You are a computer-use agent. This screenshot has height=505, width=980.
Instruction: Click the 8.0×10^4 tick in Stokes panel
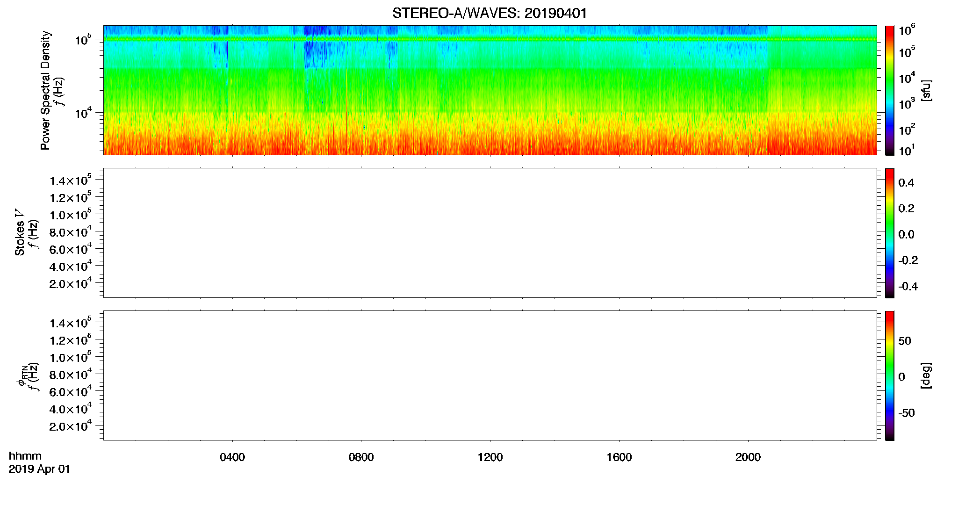click(71, 231)
